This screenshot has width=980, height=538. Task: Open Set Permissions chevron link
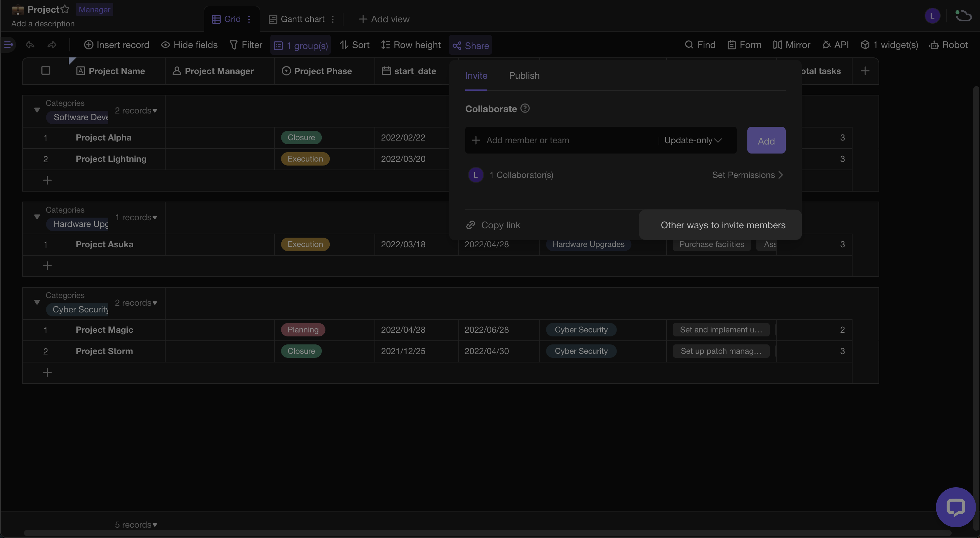[747, 175]
